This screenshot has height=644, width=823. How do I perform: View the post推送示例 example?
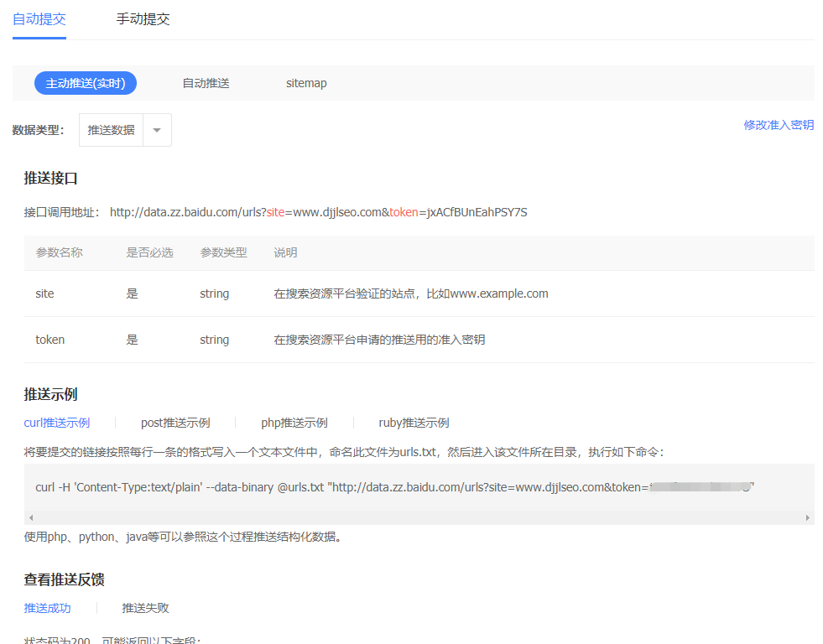tap(175, 423)
